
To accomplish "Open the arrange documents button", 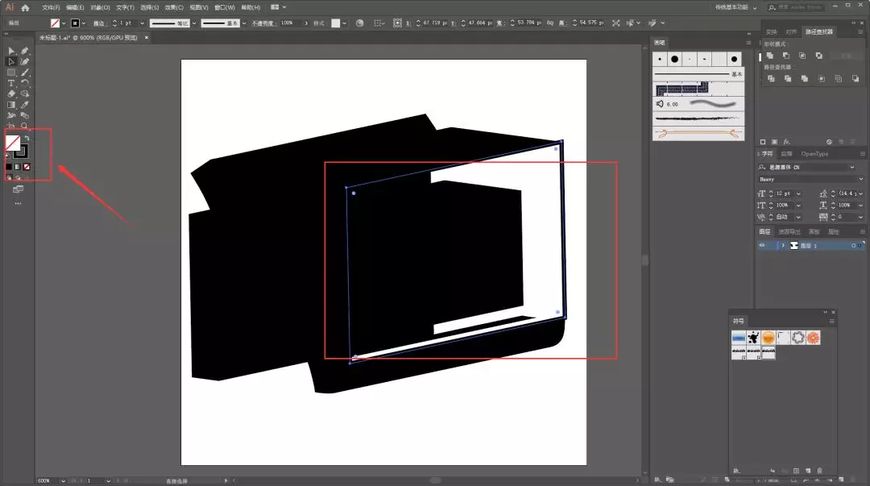I will tap(278, 8).
